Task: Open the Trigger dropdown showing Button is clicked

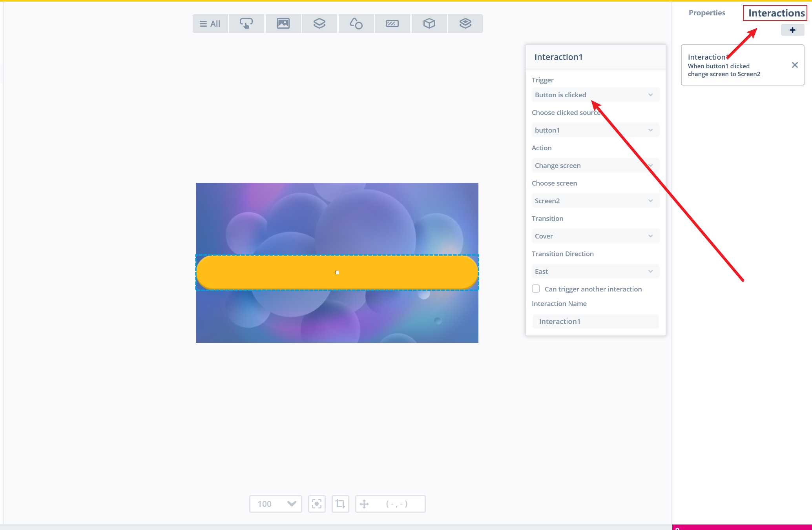Action: click(595, 95)
